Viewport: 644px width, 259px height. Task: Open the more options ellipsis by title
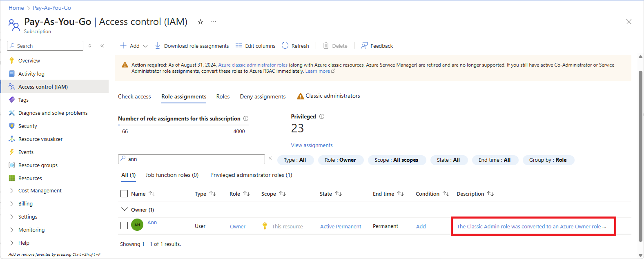pyautogui.click(x=214, y=22)
